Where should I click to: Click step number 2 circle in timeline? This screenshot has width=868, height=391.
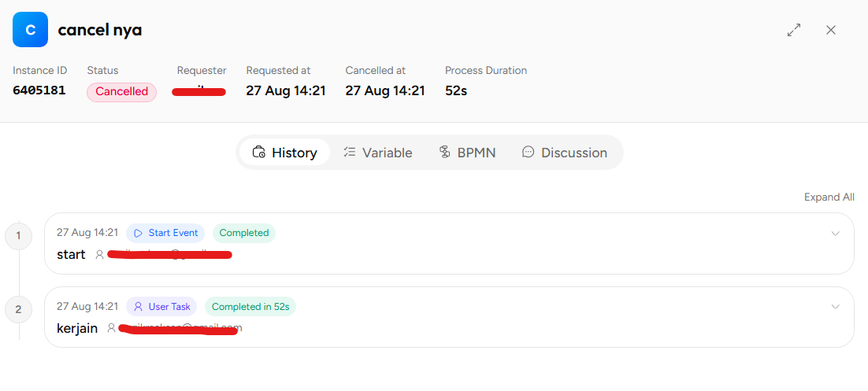point(18,310)
